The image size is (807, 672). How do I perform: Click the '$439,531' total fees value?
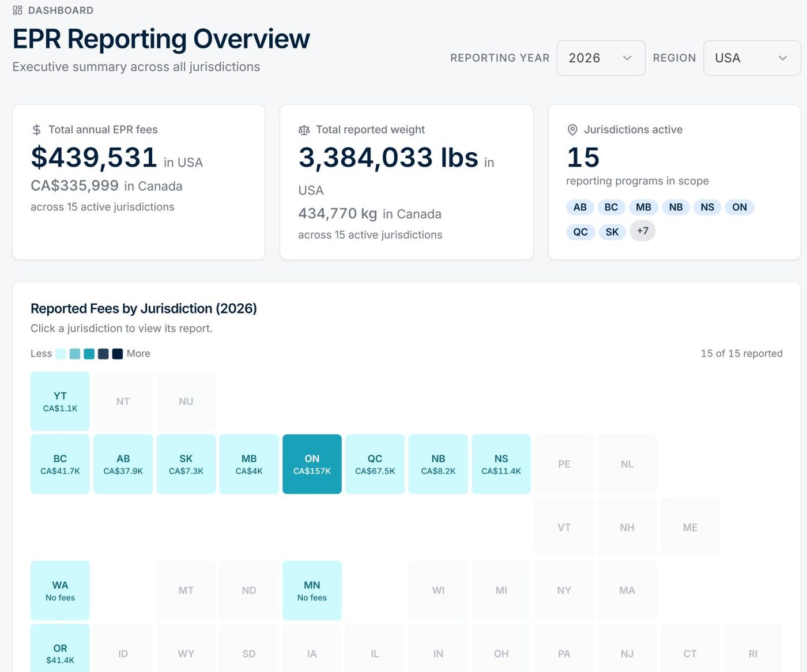click(x=94, y=157)
